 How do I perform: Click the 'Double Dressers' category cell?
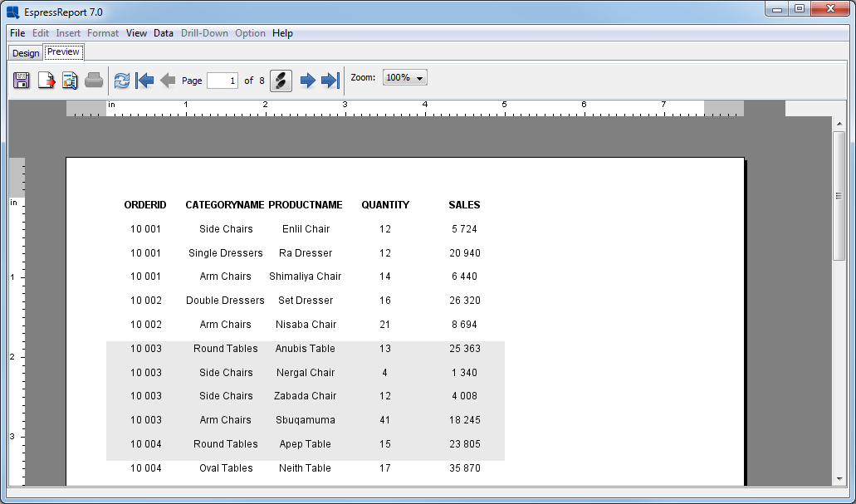click(x=225, y=301)
